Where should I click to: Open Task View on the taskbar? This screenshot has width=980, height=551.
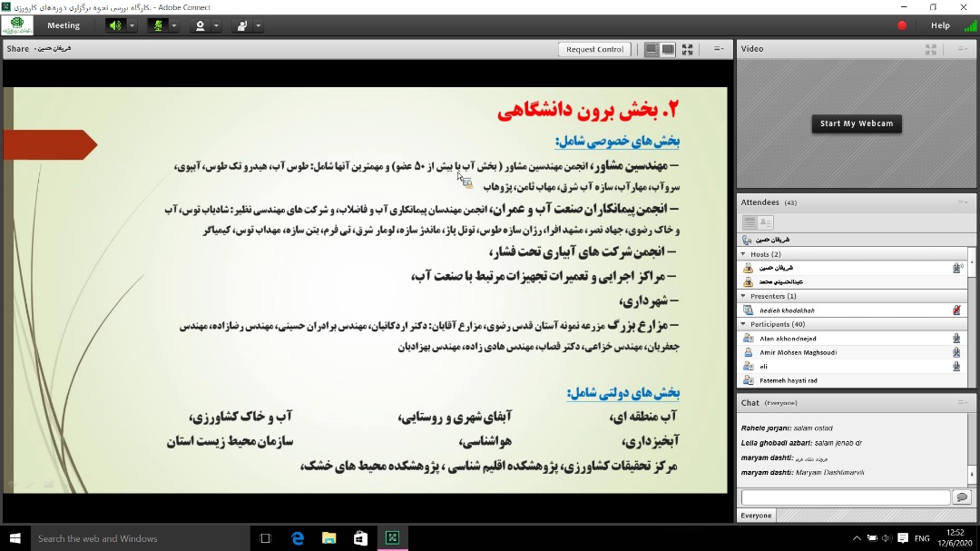266,538
